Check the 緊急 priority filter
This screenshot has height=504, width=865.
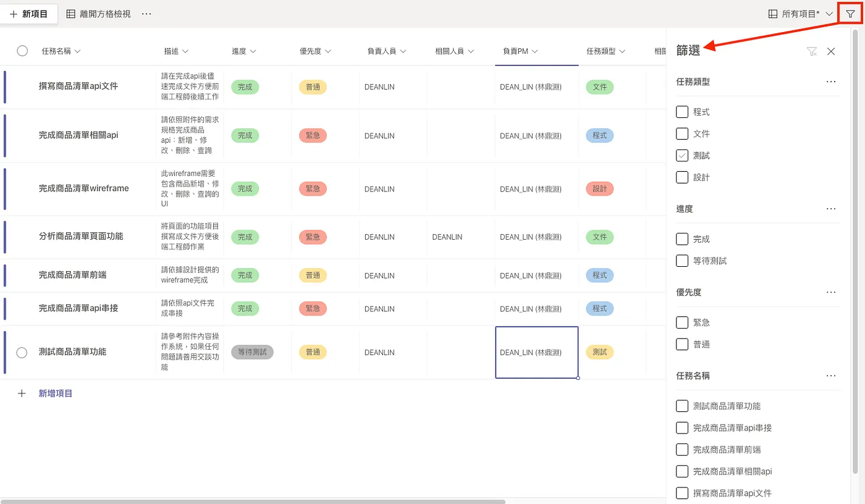[682, 322]
